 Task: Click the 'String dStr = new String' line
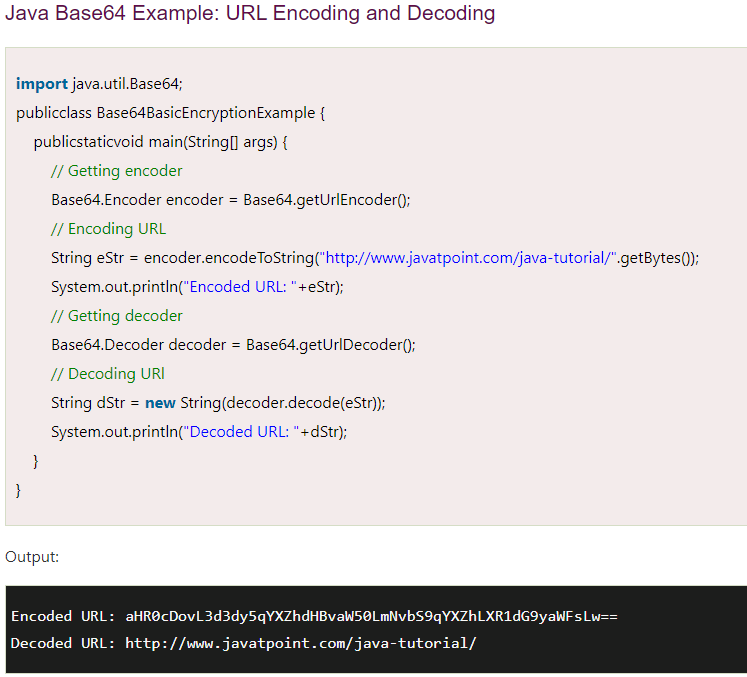click(218, 403)
